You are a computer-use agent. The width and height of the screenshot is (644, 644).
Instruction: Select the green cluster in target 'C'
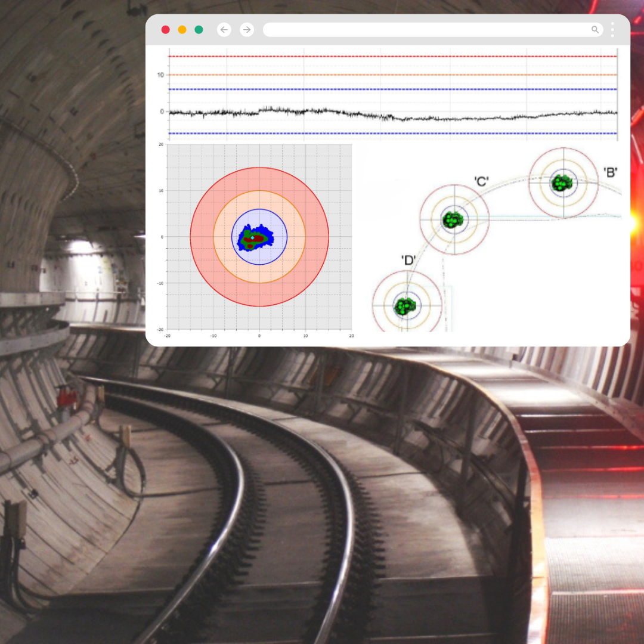(x=453, y=219)
